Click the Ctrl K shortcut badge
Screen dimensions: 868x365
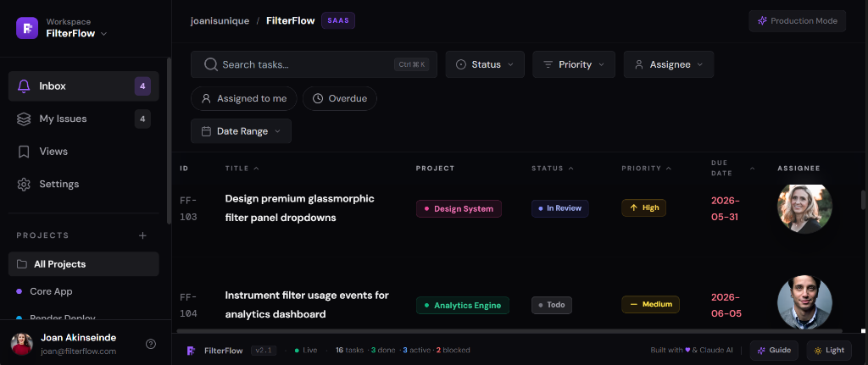point(412,64)
